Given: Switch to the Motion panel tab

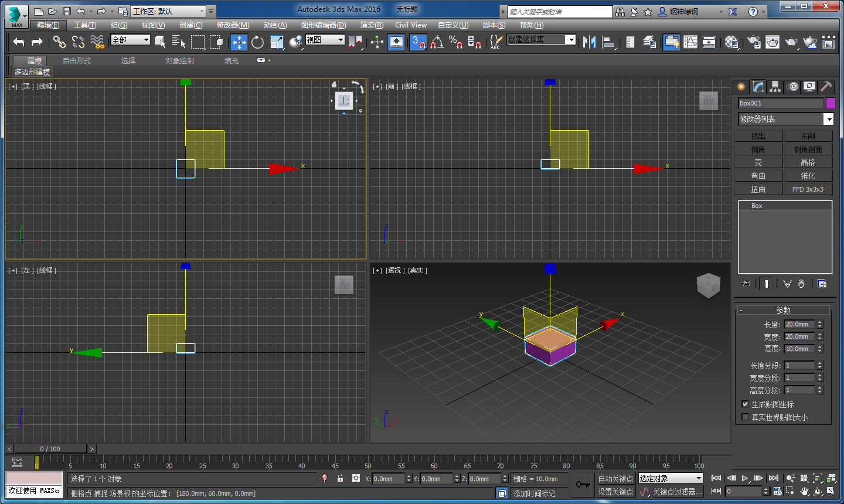Looking at the screenshot, I should point(792,87).
